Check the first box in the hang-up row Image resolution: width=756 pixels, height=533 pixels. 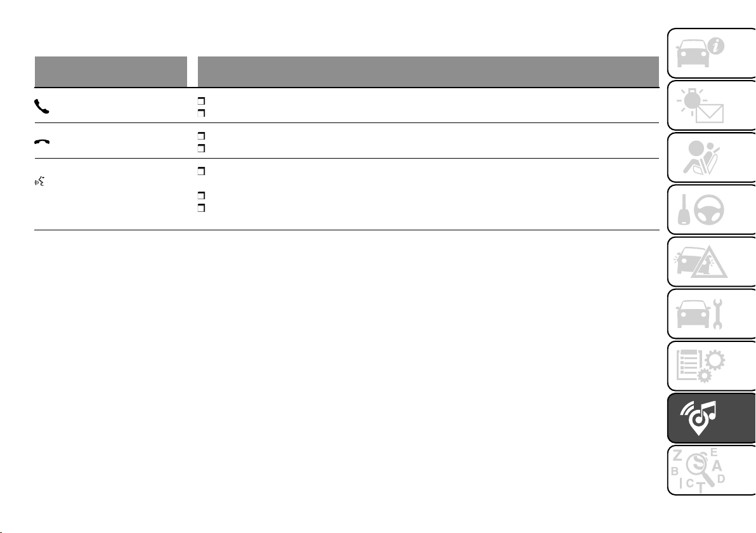(201, 136)
